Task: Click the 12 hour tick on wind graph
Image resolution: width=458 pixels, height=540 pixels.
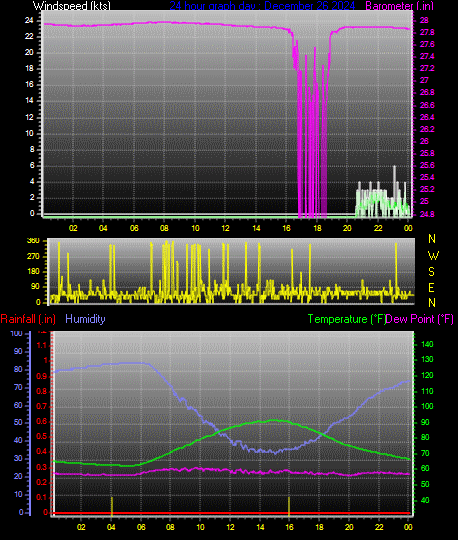Action: pos(225,228)
